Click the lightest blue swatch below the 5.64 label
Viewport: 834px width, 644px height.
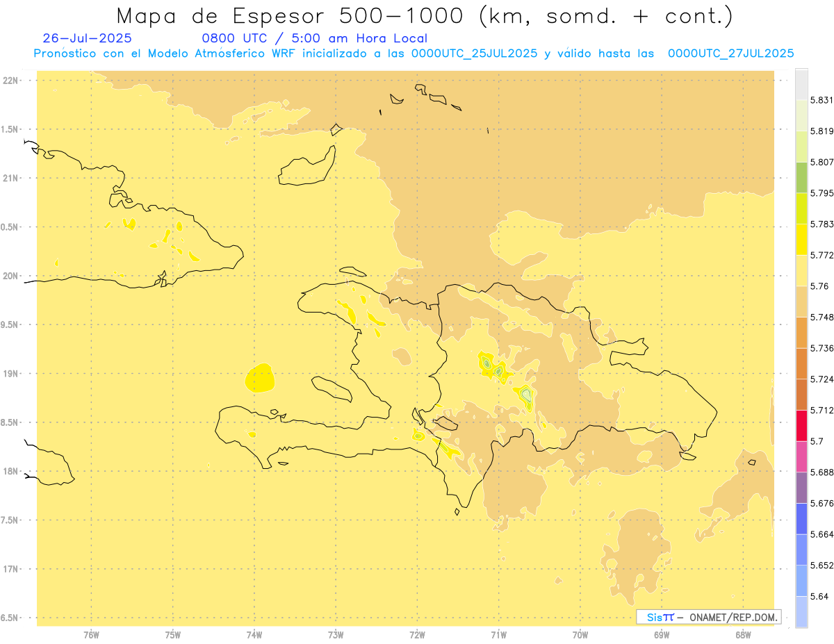[x=801, y=611]
